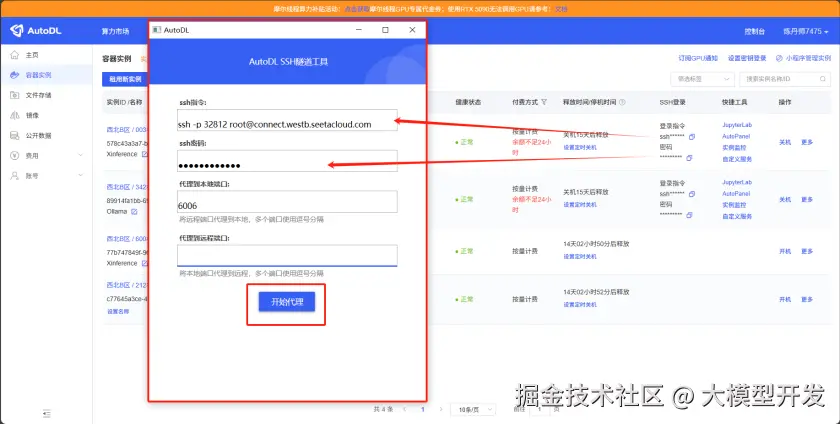Screen dimensions: 840x424
Task: Click 关机 for the first instance
Action: [785, 142]
